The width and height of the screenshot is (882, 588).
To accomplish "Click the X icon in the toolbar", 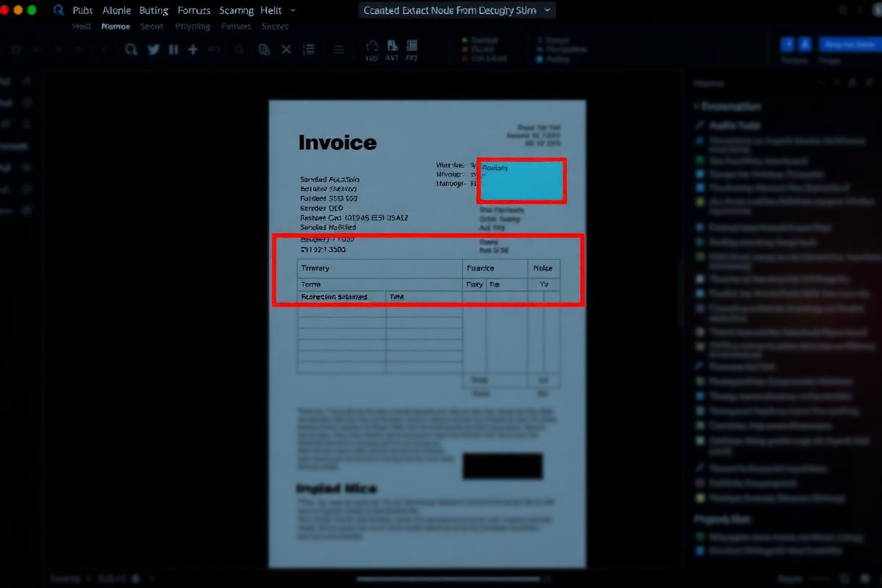I will (x=287, y=49).
